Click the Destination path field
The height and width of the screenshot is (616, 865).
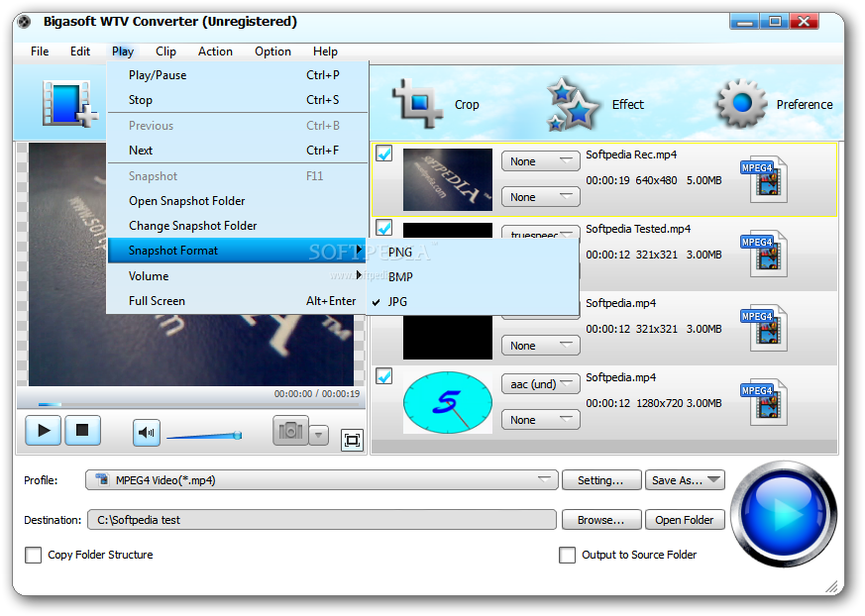pos(322,520)
